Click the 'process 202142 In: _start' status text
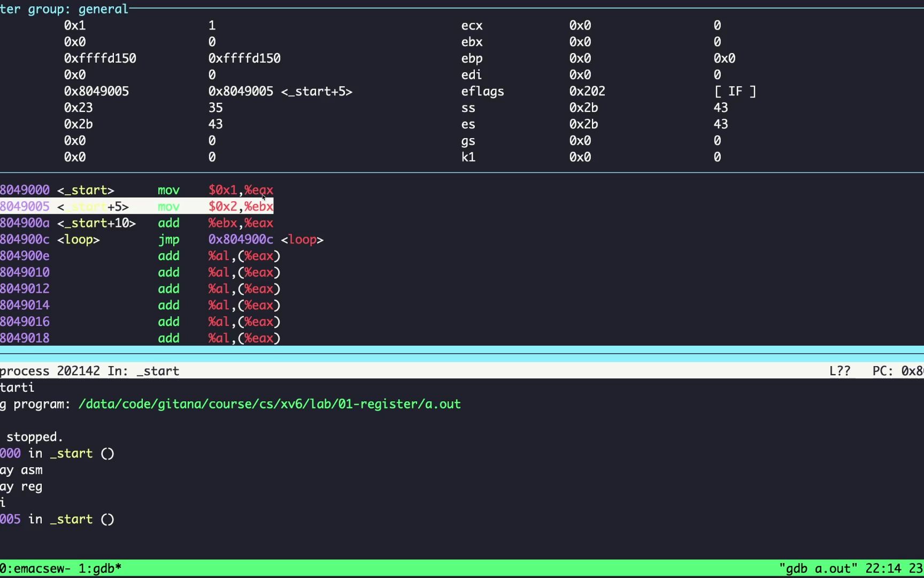This screenshot has width=924, height=578. tap(89, 371)
